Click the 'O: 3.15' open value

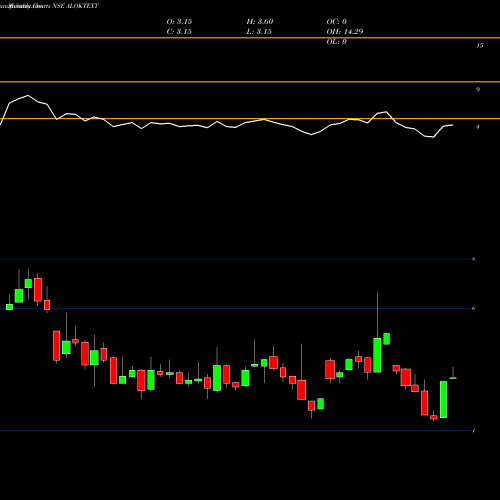[179, 22]
